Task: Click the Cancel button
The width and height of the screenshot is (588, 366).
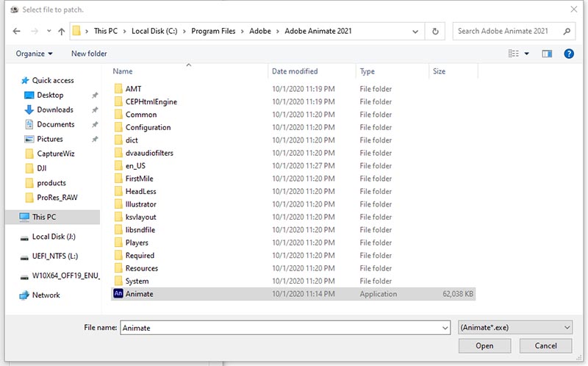Action: pos(545,345)
